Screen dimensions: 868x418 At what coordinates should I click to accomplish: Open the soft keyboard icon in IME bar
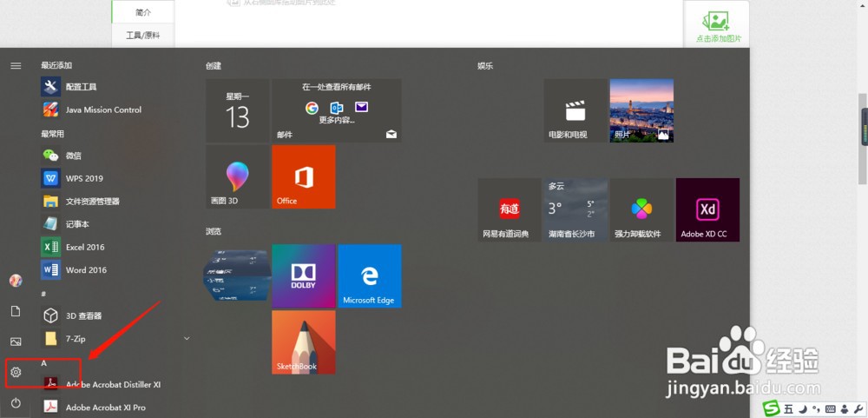(830, 409)
